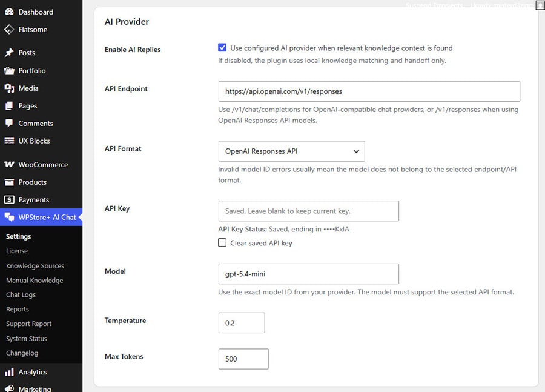This screenshot has height=392, width=545.
Task: Click the 'Model' field label
Action: pos(115,271)
